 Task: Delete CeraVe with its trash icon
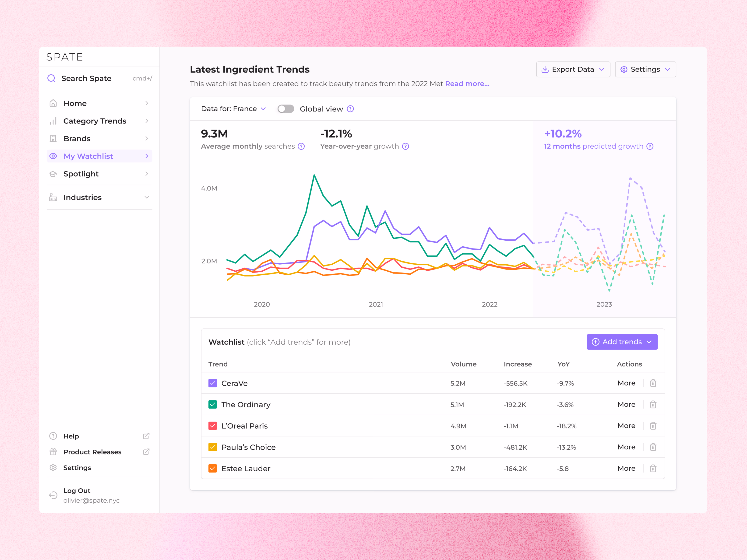(x=653, y=383)
